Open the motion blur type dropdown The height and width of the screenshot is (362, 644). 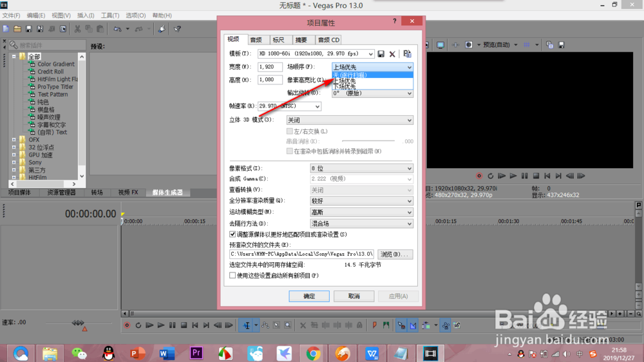[x=361, y=212]
